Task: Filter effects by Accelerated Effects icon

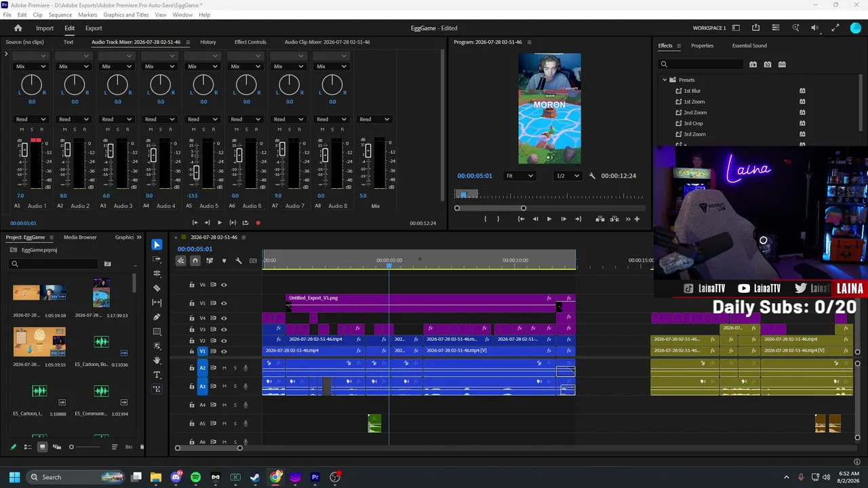Action: click(x=753, y=64)
